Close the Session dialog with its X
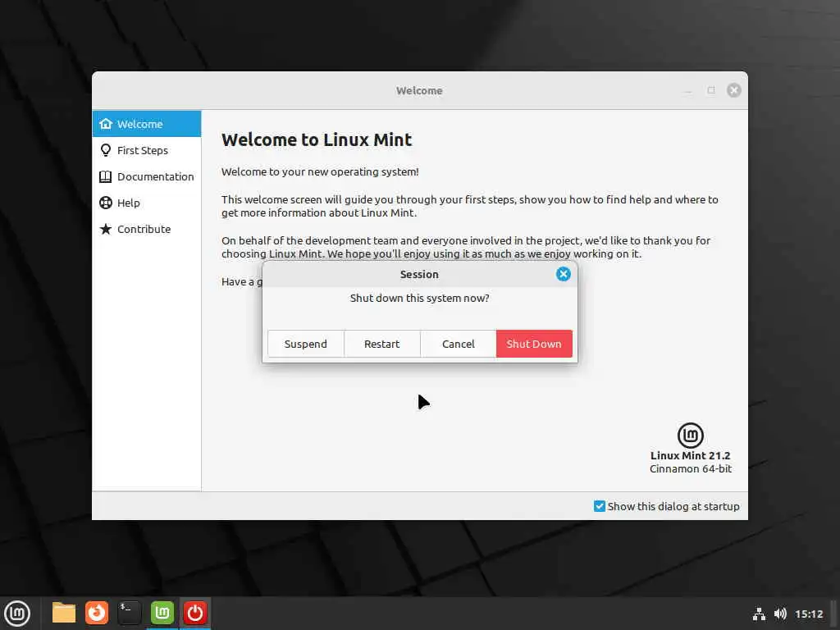 563,274
